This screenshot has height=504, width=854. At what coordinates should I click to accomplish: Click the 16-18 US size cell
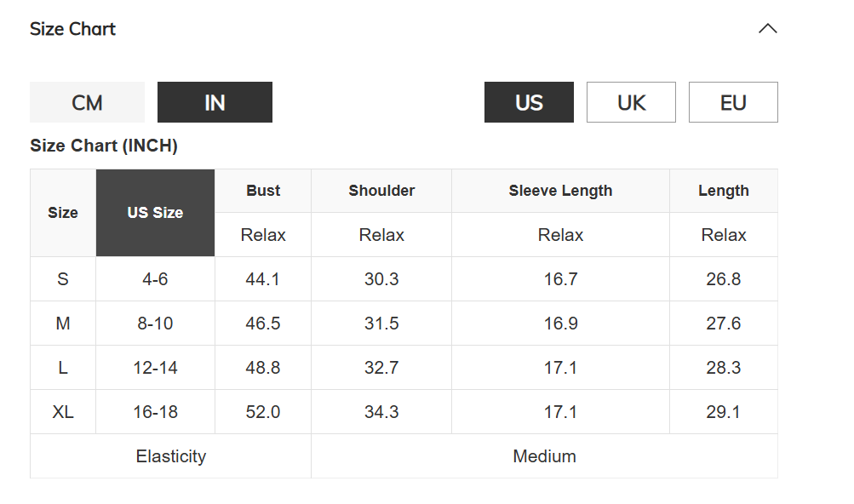click(x=155, y=412)
